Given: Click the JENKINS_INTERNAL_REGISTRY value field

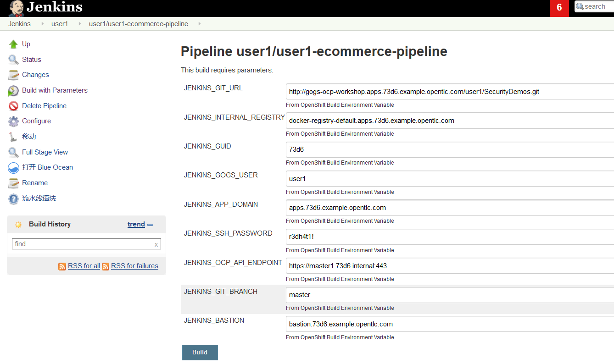Looking at the screenshot, I should point(450,121).
